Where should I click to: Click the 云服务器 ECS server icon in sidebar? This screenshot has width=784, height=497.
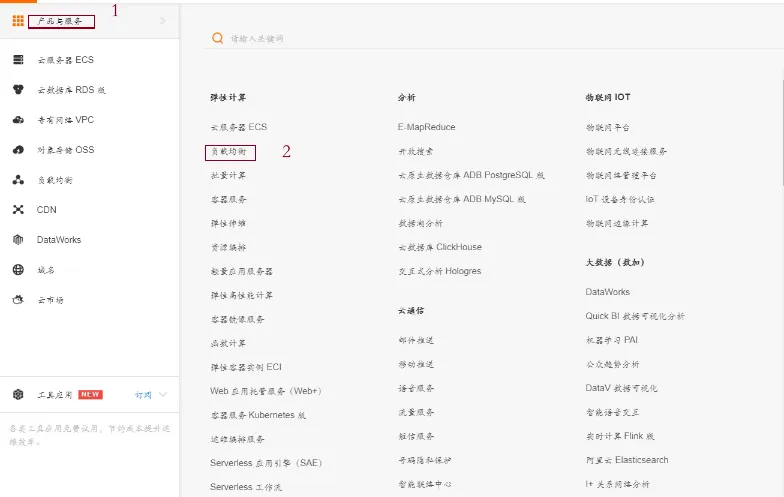coord(18,60)
